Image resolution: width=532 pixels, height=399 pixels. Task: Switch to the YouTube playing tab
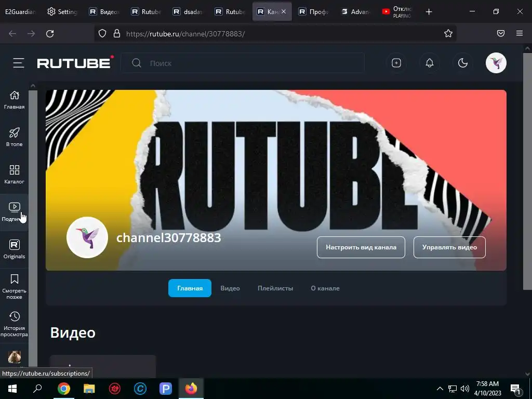(x=397, y=12)
